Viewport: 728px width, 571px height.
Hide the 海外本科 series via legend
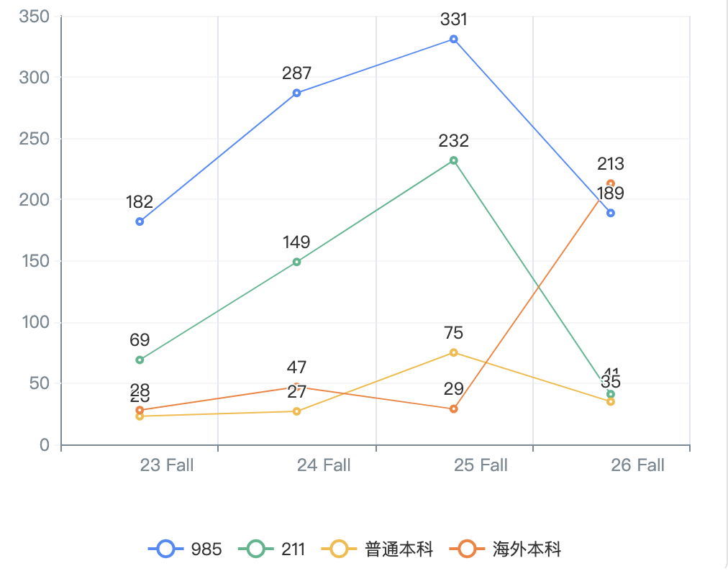[x=504, y=549]
